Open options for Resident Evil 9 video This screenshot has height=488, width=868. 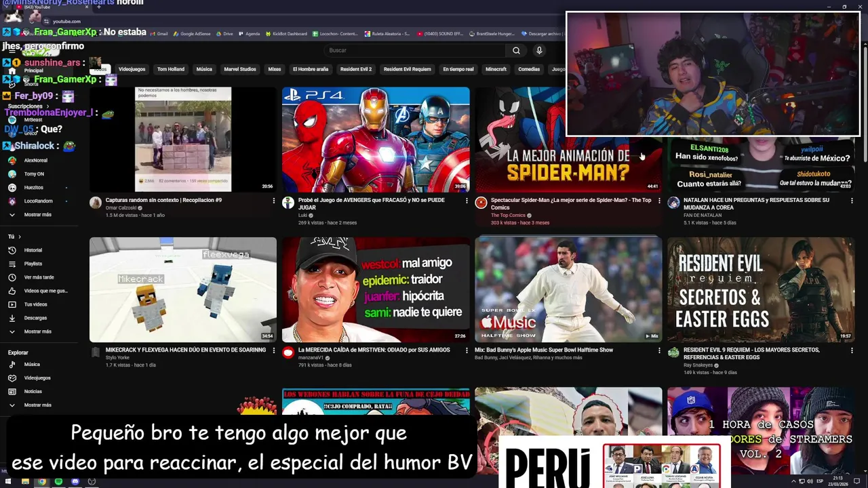tap(852, 350)
